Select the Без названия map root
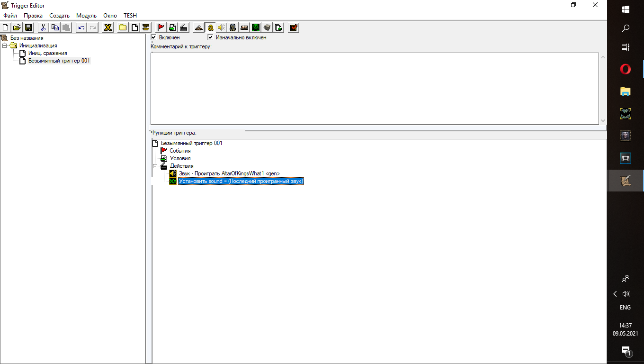 (x=27, y=38)
